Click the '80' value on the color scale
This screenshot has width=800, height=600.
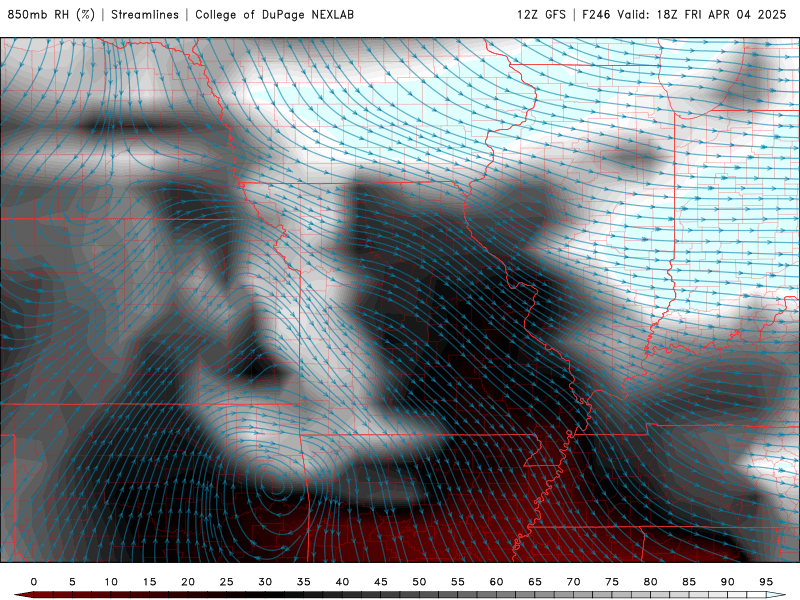[x=650, y=582]
